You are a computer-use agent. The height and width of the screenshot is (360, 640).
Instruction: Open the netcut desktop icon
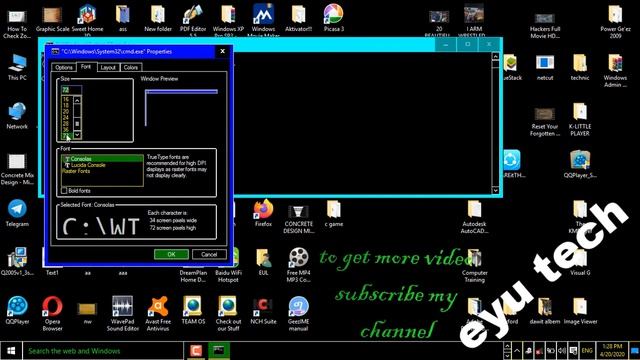pyautogui.click(x=544, y=67)
